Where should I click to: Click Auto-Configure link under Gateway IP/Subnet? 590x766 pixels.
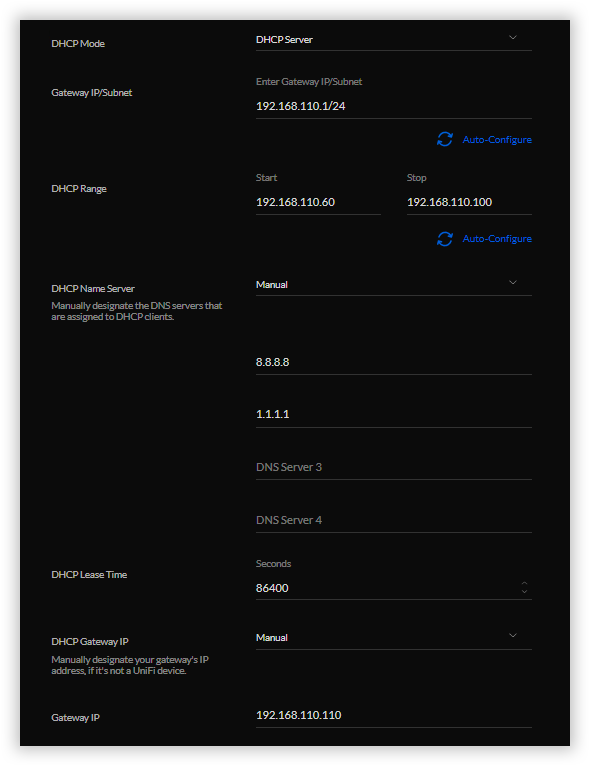497,140
